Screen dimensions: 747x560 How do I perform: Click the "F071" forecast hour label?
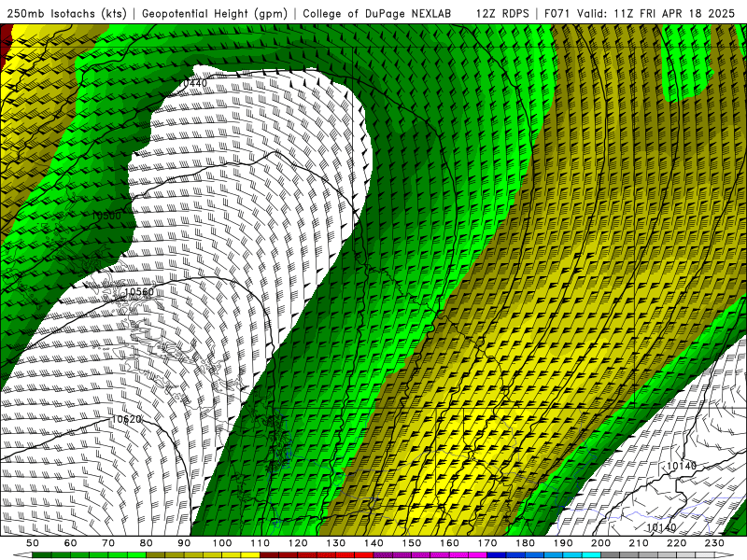557,13
